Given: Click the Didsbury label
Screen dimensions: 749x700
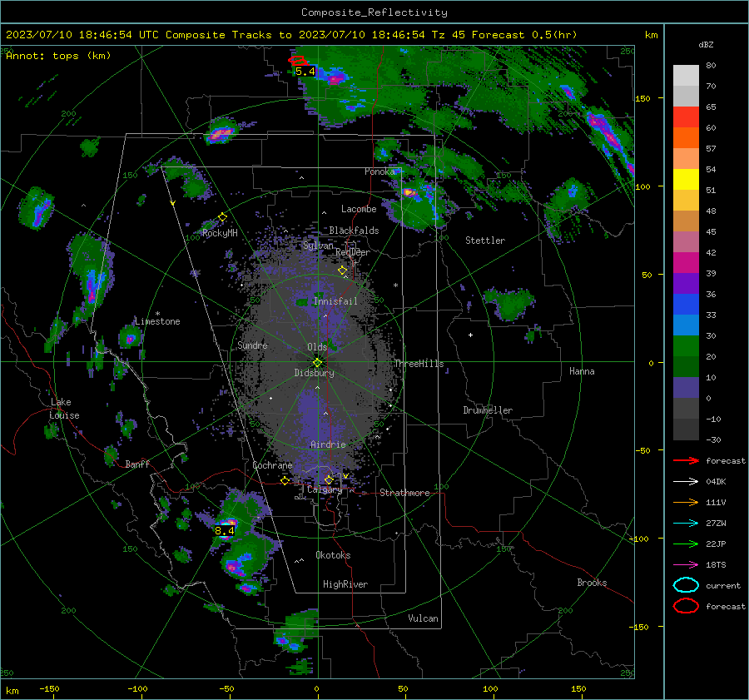Looking at the screenshot, I should click(314, 373).
